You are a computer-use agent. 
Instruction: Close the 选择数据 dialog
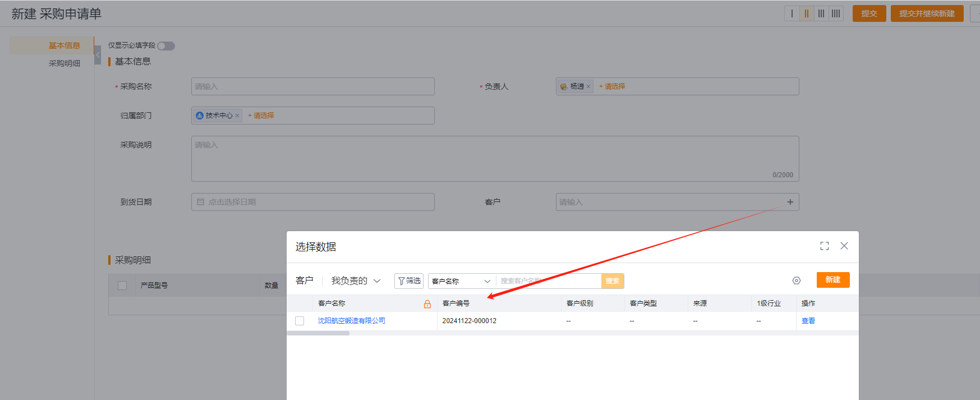click(844, 246)
